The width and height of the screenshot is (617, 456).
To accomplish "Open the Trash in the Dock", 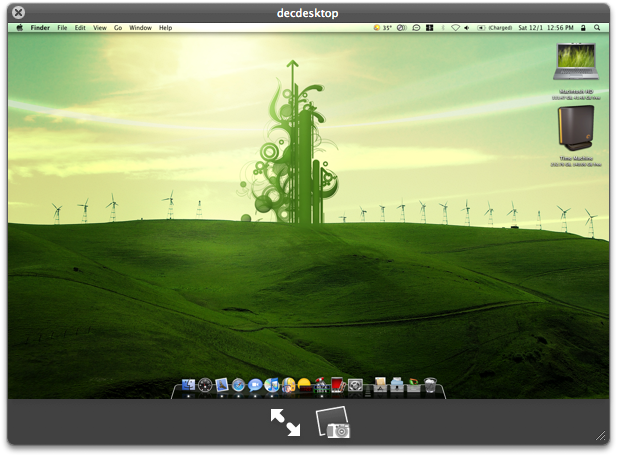I will coord(430,385).
